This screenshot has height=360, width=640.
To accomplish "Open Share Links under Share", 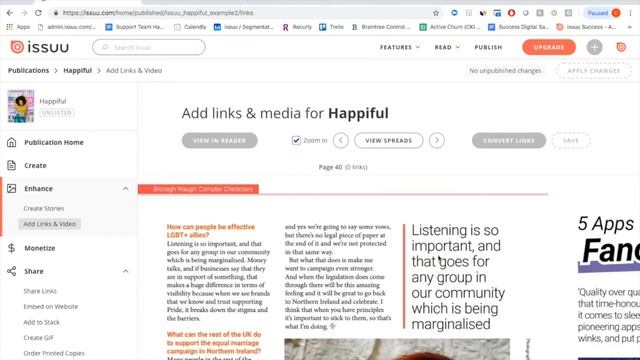I will click(40, 291).
